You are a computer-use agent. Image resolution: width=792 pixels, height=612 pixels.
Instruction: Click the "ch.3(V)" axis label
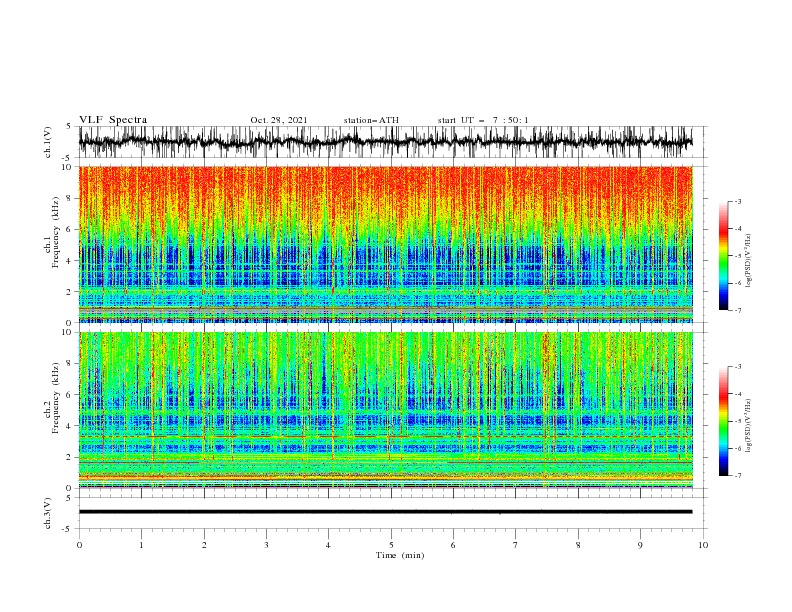click(48, 513)
